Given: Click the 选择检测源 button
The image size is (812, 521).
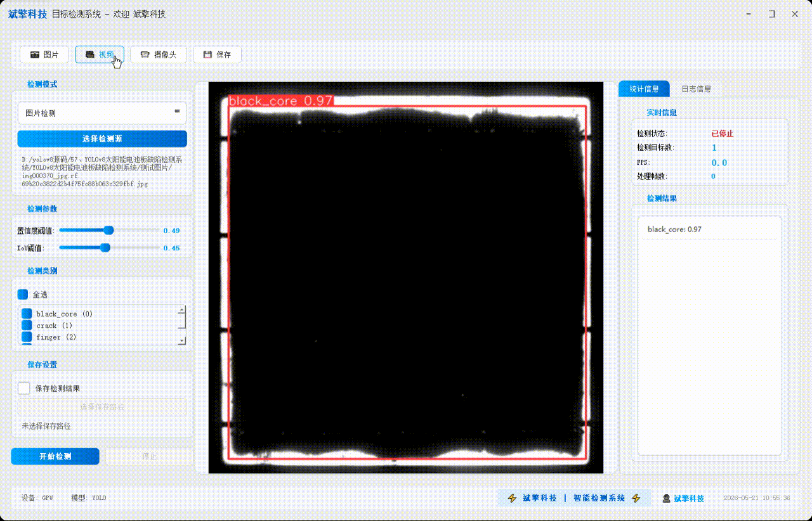Looking at the screenshot, I should (x=102, y=139).
